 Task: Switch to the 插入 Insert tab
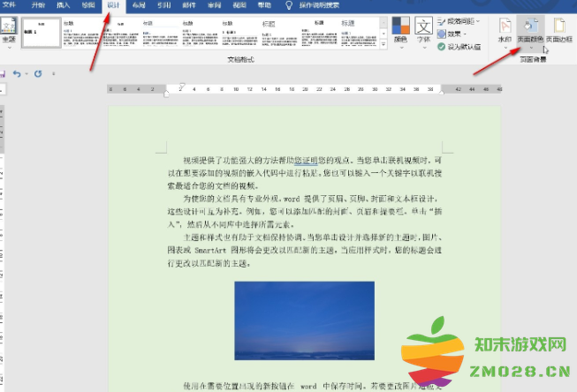(x=64, y=5)
